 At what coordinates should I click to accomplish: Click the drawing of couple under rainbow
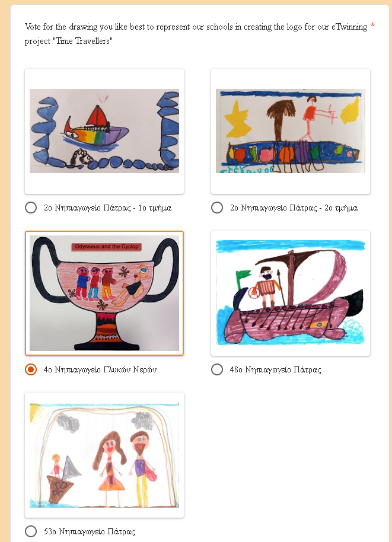[104, 455]
